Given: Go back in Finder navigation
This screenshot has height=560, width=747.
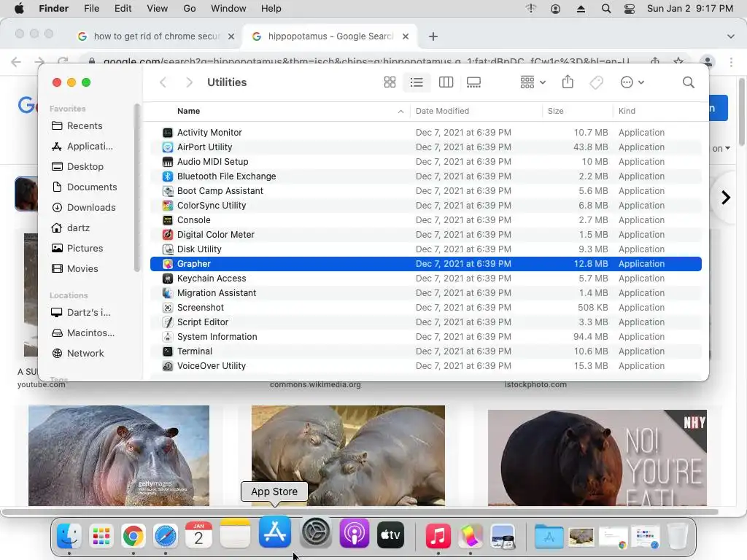Looking at the screenshot, I should click(x=163, y=82).
